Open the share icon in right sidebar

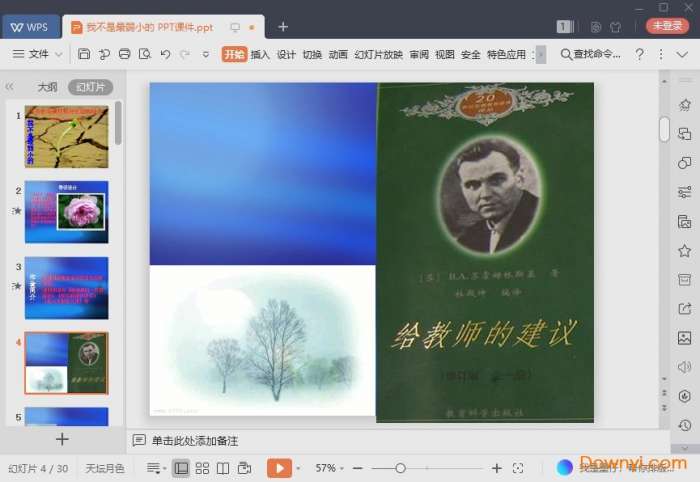coord(684,308)
